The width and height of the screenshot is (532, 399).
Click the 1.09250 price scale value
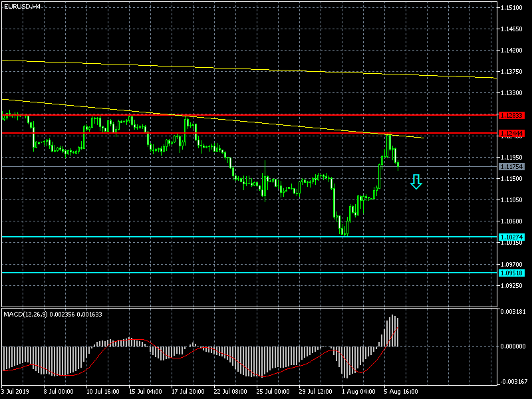(511, 286)
